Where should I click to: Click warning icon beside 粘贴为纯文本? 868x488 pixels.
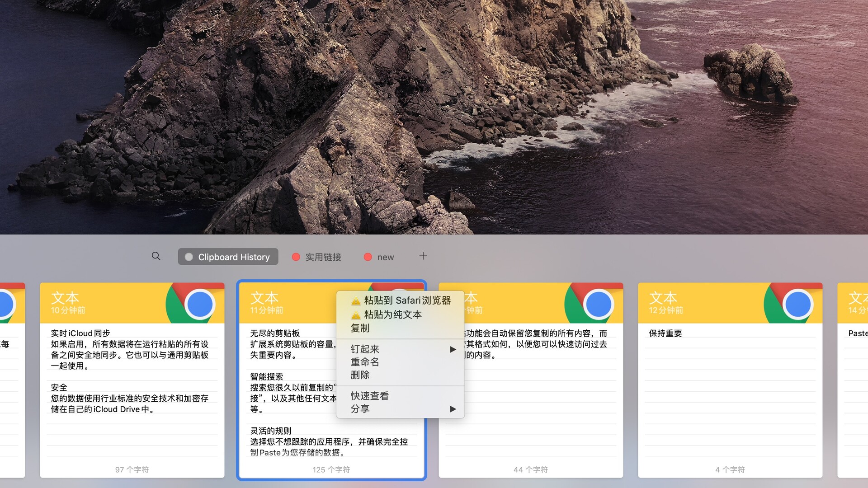(x=356, y=315)
